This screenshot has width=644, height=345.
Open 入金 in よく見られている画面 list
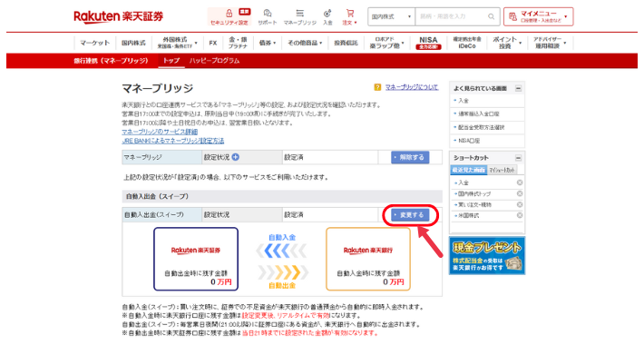pyautogui.click(x=463, y=101)
